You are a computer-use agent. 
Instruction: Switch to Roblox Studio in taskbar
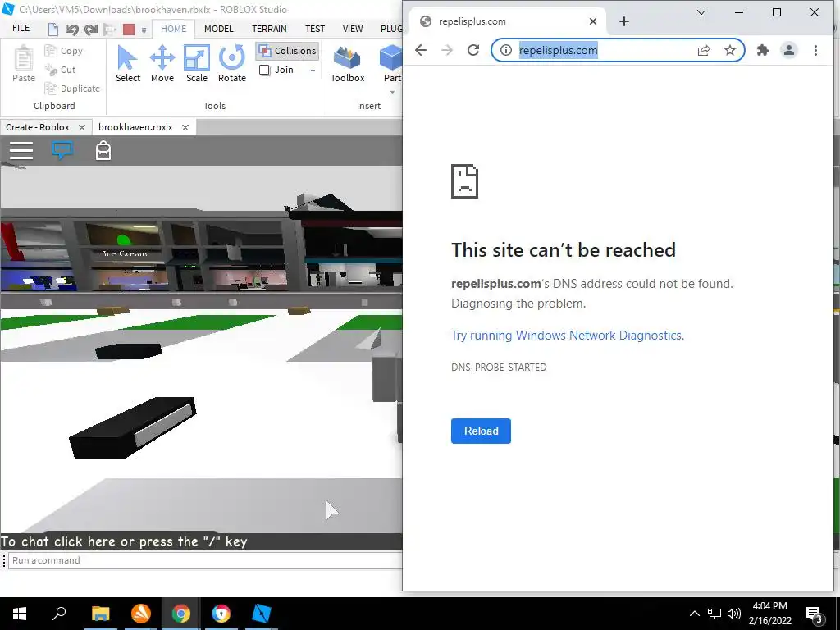(x=262, y=614)
